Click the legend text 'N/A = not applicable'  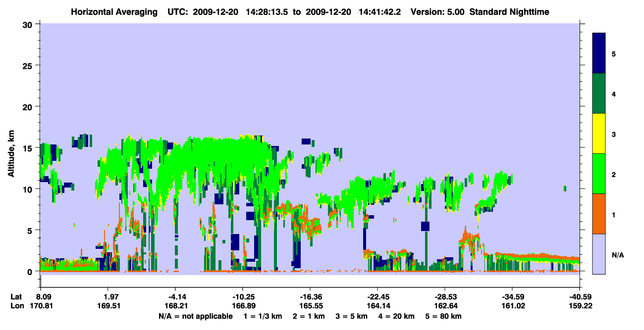(x=195, y=316)
